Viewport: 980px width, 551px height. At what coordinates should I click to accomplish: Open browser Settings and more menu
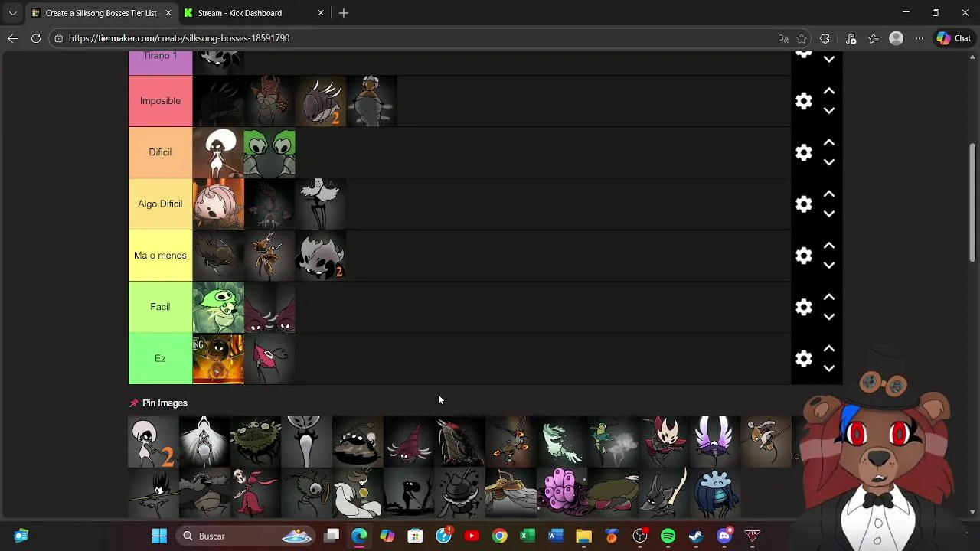(920, 38)
